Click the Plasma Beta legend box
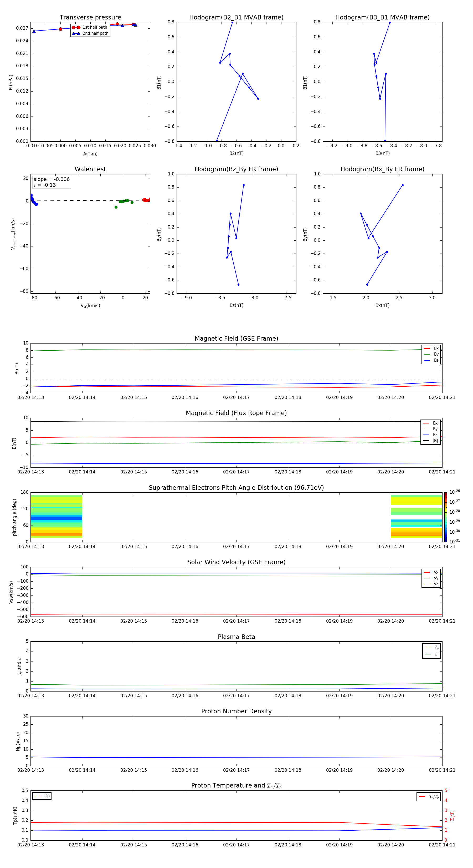Screen dimensions: 473x868 pos(431,651)
